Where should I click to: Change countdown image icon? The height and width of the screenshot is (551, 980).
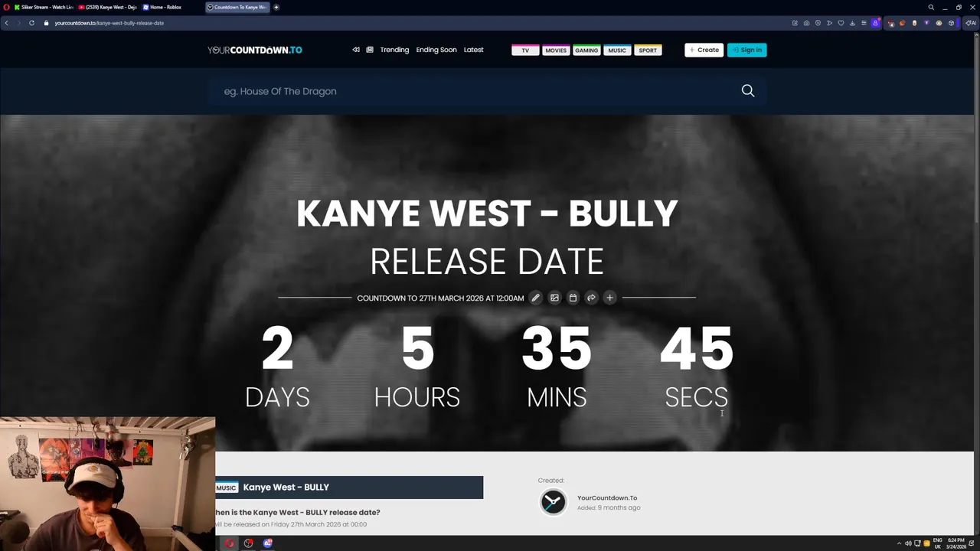pyautogui.click(x=554, y=298)
